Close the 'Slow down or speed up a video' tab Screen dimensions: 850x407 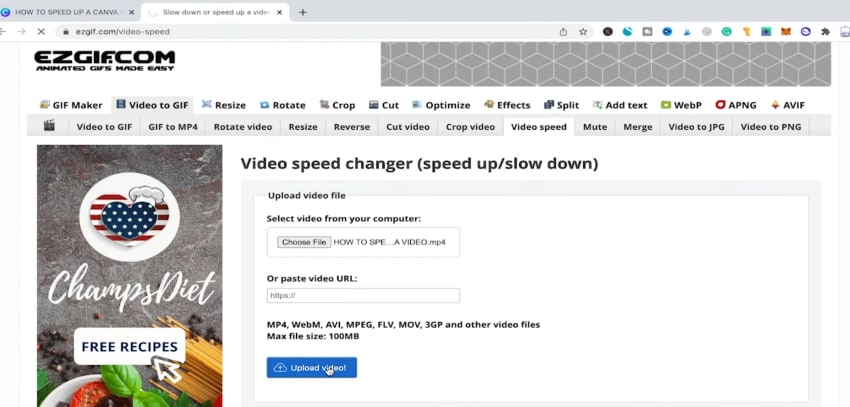279,12
